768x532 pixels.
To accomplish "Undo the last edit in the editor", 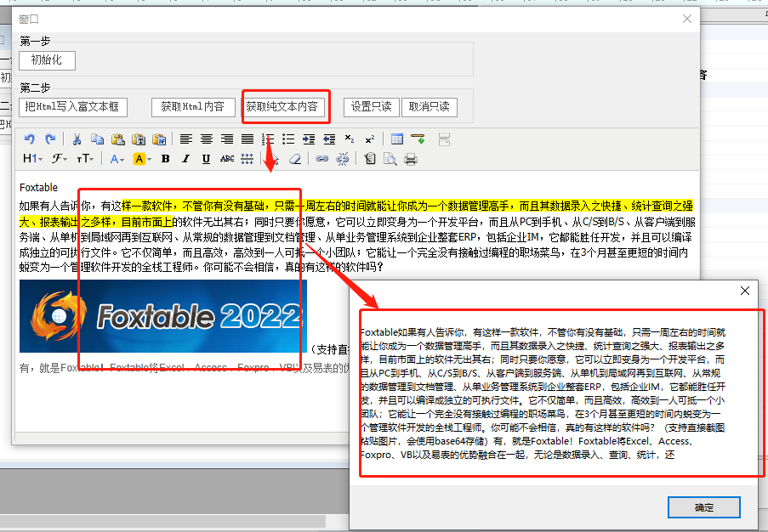I will pos(30,139).
